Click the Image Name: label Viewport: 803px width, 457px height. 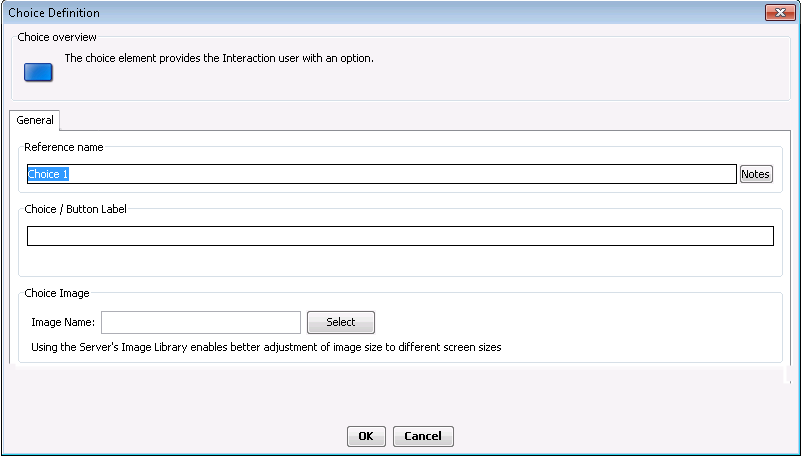pyautogui.click(x=63, y=322)
